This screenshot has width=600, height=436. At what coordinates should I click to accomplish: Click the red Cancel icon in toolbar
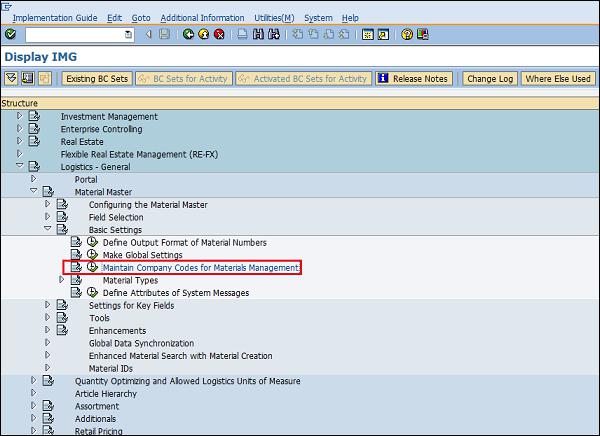219,34
